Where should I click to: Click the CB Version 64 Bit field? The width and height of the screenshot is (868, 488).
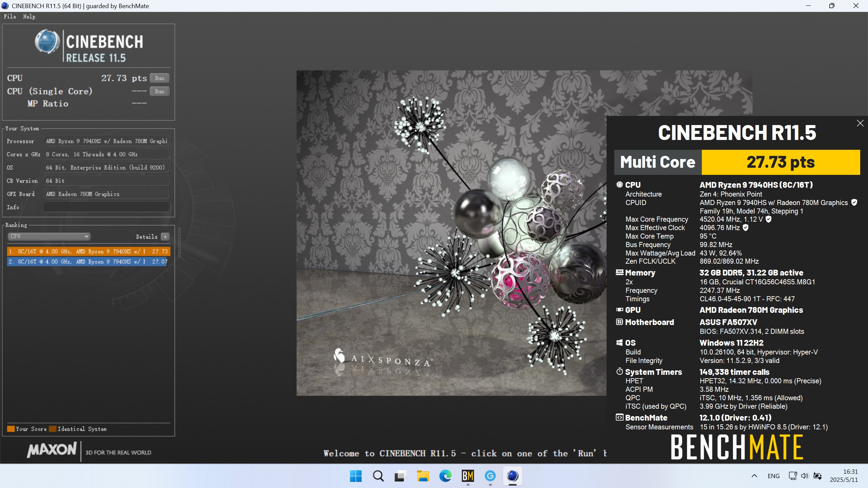106,181
